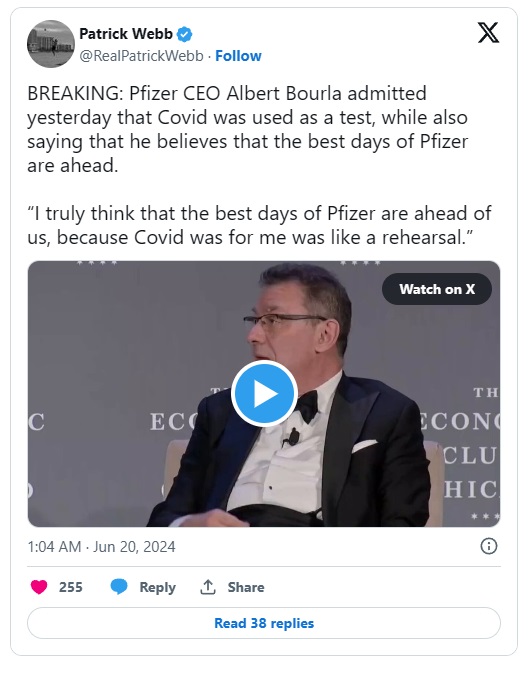529x674 pixels.
Task: Click the video thumbnail of the speaker
Action: point(264,394)
